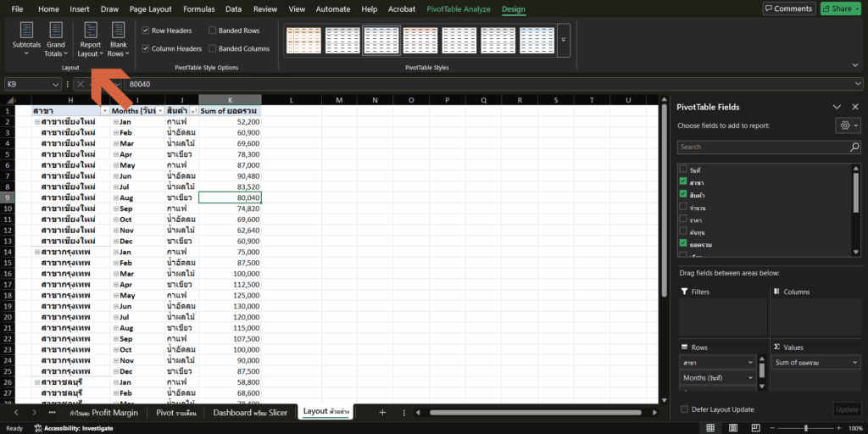
Task: Uncheck the ยอดรวม field checkbox
Action: (x=683, y=243)
